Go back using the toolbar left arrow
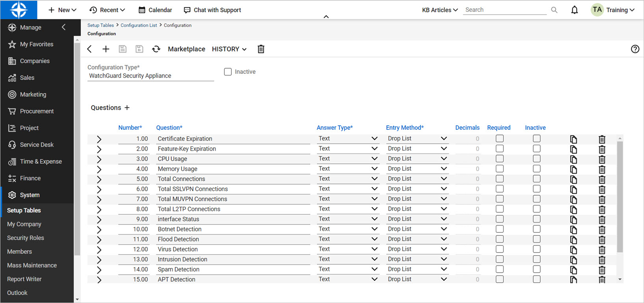The width and height of the screenshot is (644, 303). click(x=90, y=49)
